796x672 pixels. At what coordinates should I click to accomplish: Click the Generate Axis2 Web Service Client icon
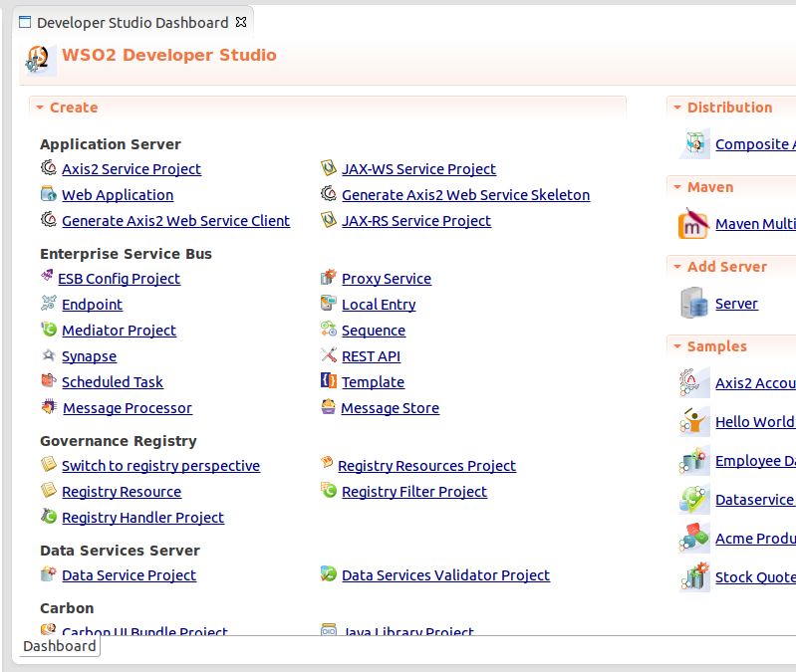(49, 219)
